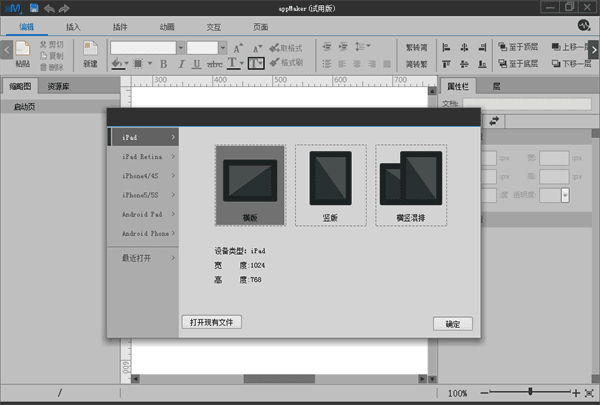Open the 资源库 resource library tab

[x=59, y=87]
